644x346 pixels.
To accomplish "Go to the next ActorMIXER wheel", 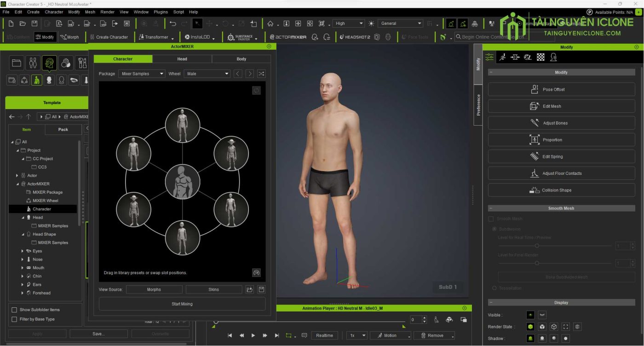I will [249, 74].
